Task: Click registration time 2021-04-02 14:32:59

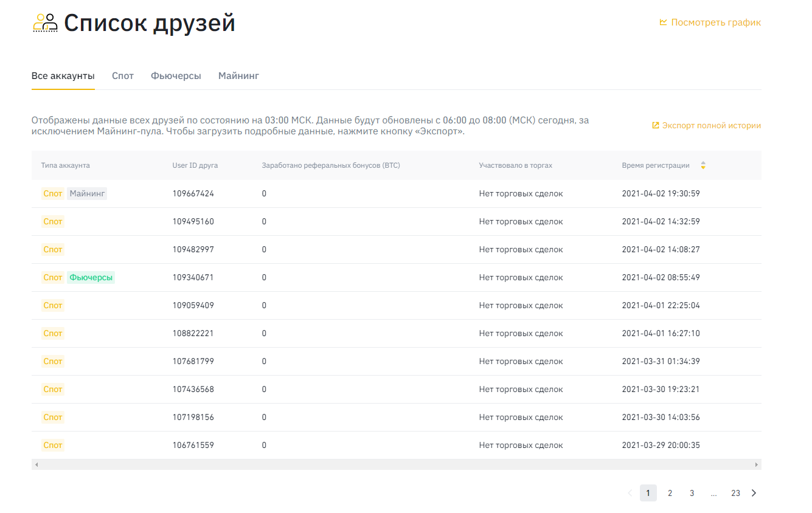Action: tap(661, 222)
